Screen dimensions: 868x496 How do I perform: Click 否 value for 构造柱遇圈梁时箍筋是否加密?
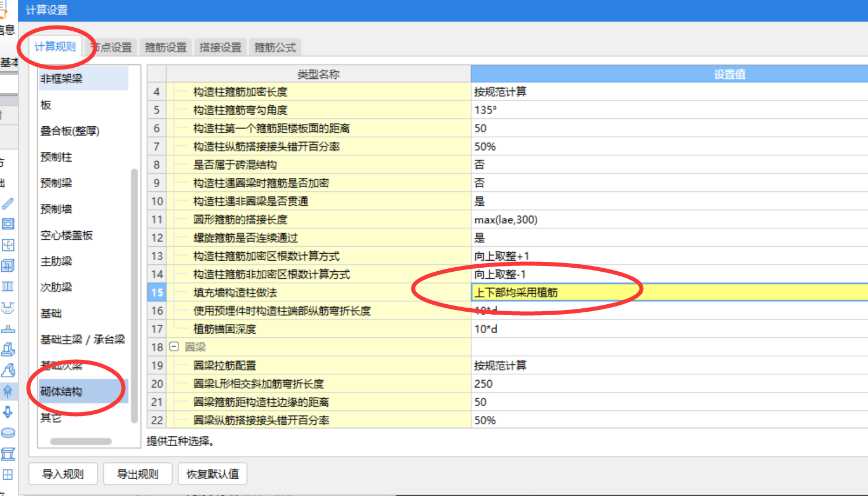point(670,183)
